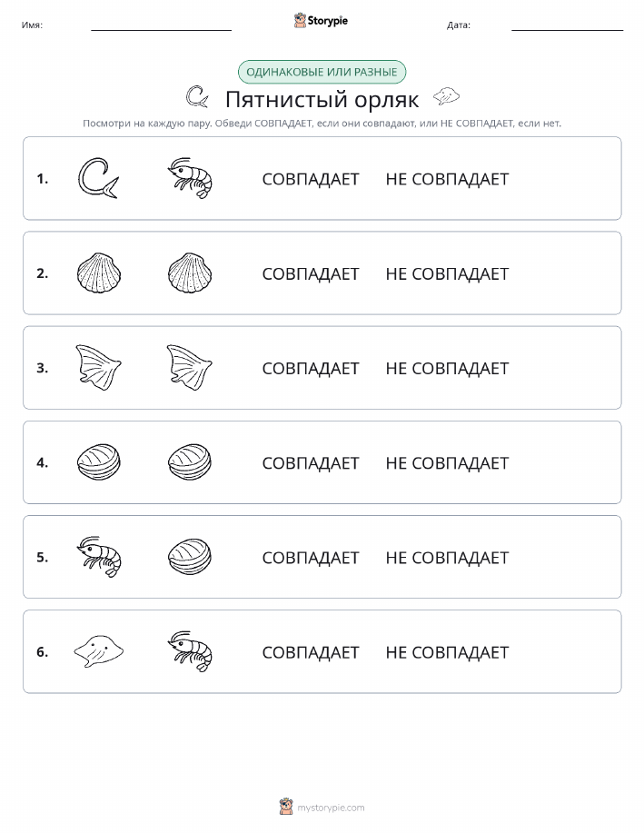This screenshot has height=833, width=644.
Task: Select the left scallop shell in row 2
Action: coord(99,273)
